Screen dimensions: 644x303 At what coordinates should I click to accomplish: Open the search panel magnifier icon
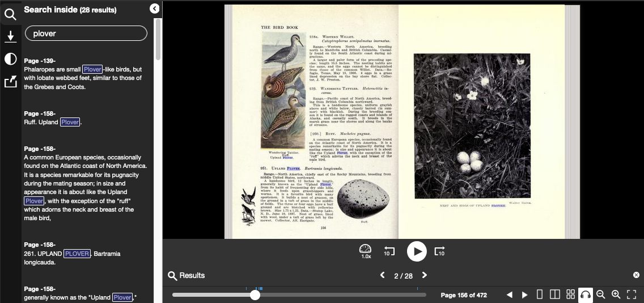[10, 15]
